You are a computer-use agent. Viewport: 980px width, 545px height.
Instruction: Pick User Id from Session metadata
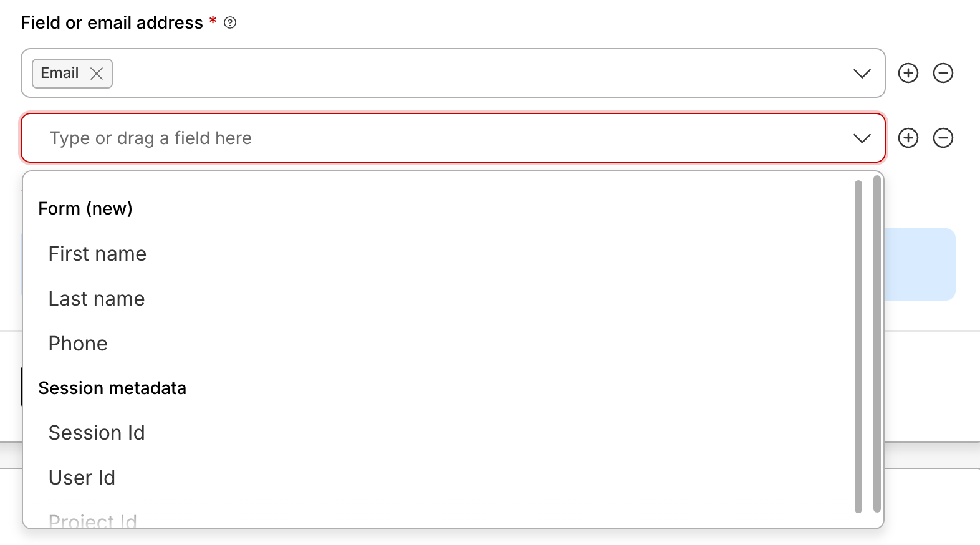(82, 478)
